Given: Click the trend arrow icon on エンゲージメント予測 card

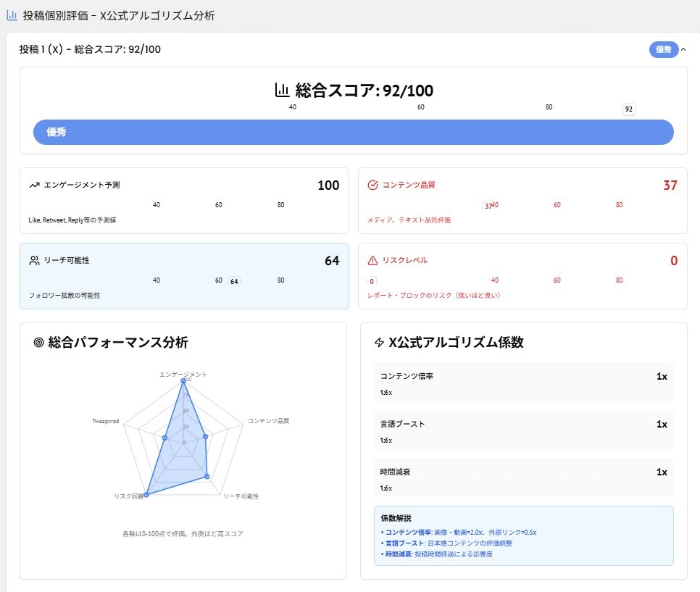Looking at the screenshot, I should 34,185.
